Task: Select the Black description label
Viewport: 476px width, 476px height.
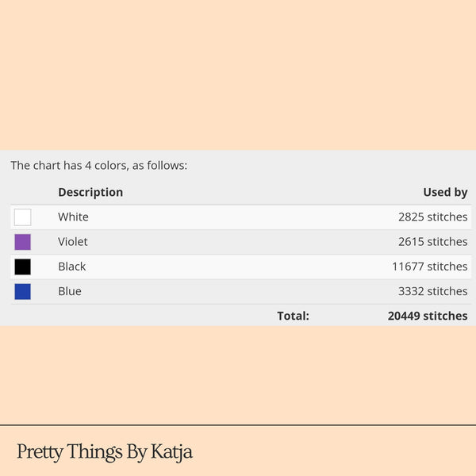Action: [72, 267]
